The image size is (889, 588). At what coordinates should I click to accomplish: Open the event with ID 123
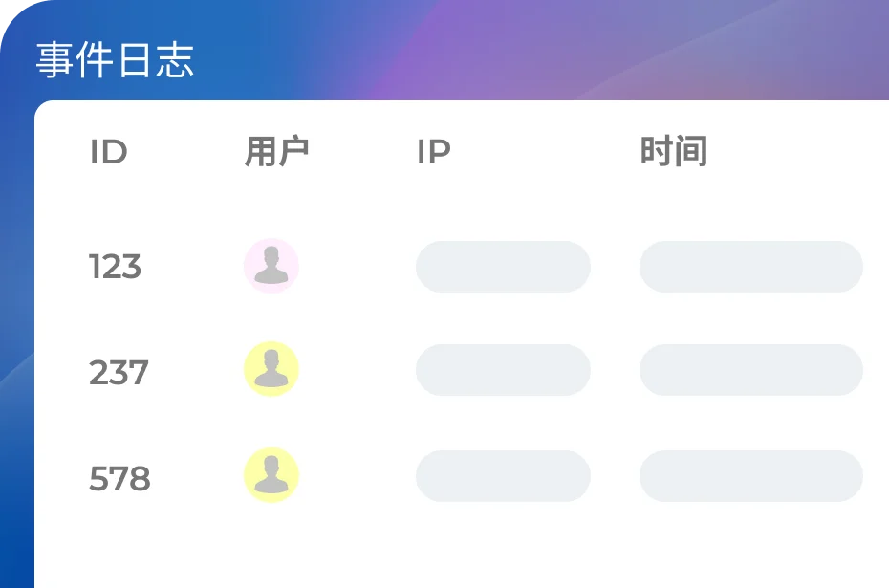coord(115,267)
